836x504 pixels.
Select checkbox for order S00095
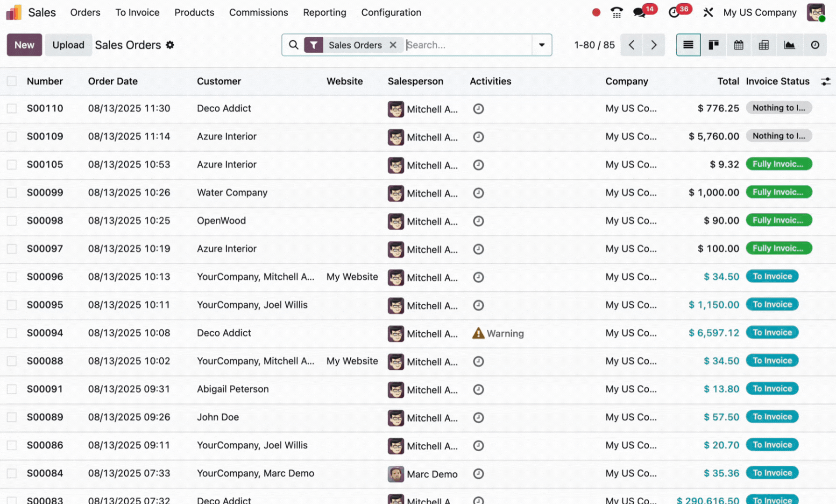[x=12, y=305]
